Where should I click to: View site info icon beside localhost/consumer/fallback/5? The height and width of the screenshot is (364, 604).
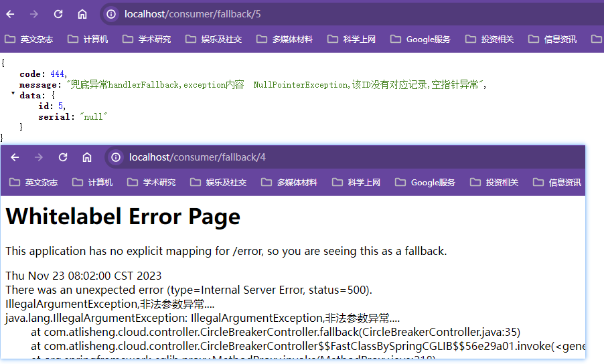pos(111,14)
